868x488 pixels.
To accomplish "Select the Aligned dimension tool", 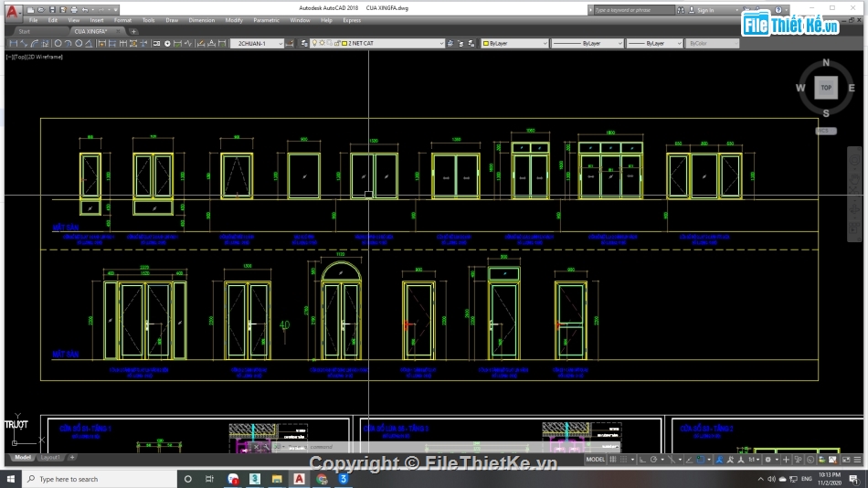I will (x=24, y=43).
